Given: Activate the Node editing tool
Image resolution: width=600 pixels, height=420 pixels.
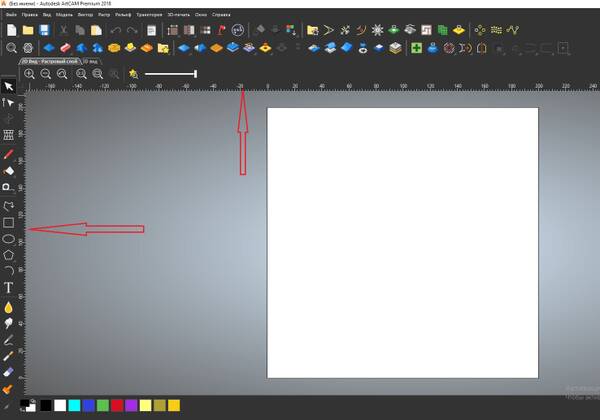Looking at the screenshot, I should tap(8, 103).
